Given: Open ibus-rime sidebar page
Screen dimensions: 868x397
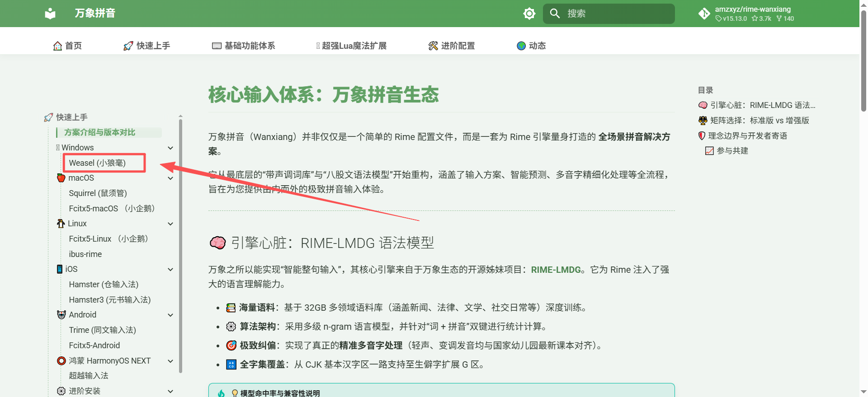Looking at the screenshot, I should tap(85, 254).
